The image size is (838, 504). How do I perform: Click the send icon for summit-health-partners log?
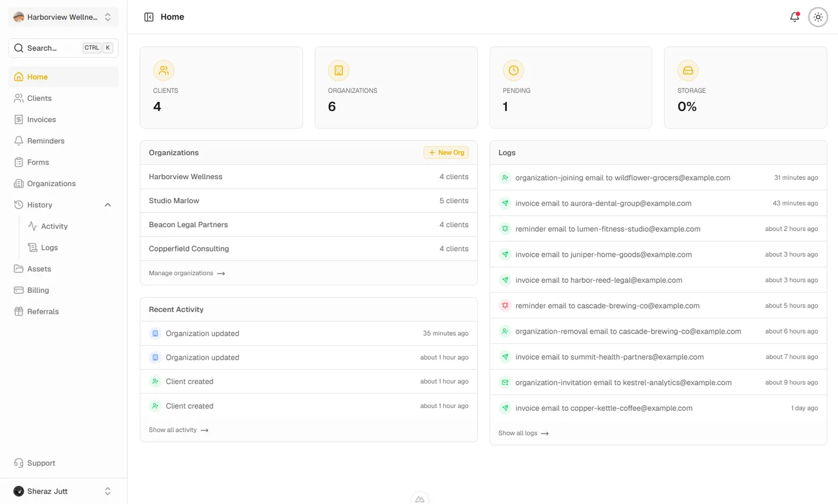point(505,357)
